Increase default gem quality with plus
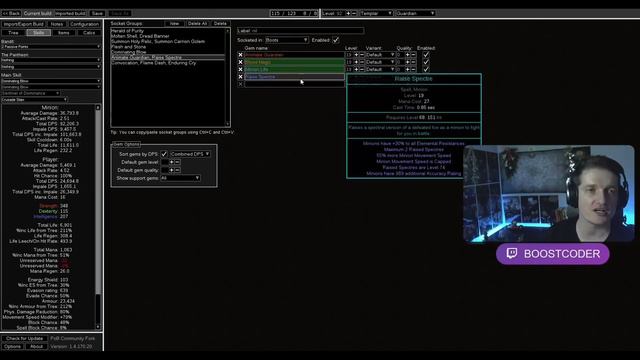The height and width of the screenshot is (360, 640). [x=172, y=170]
